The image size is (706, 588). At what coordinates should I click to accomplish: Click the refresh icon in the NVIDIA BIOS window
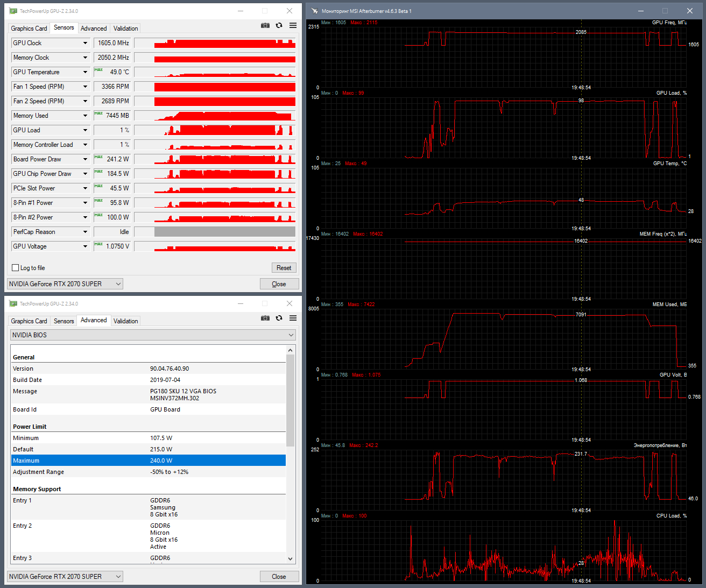pos(279,318)
